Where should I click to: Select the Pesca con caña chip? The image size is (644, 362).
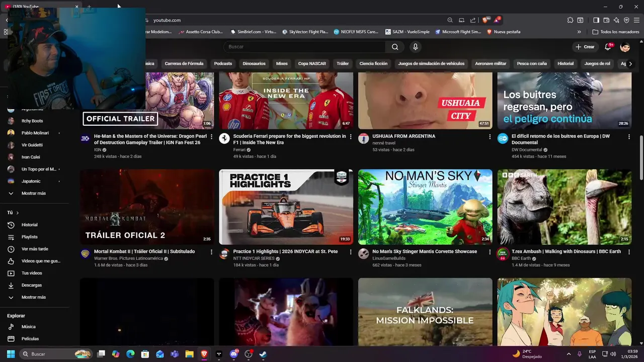532,64
